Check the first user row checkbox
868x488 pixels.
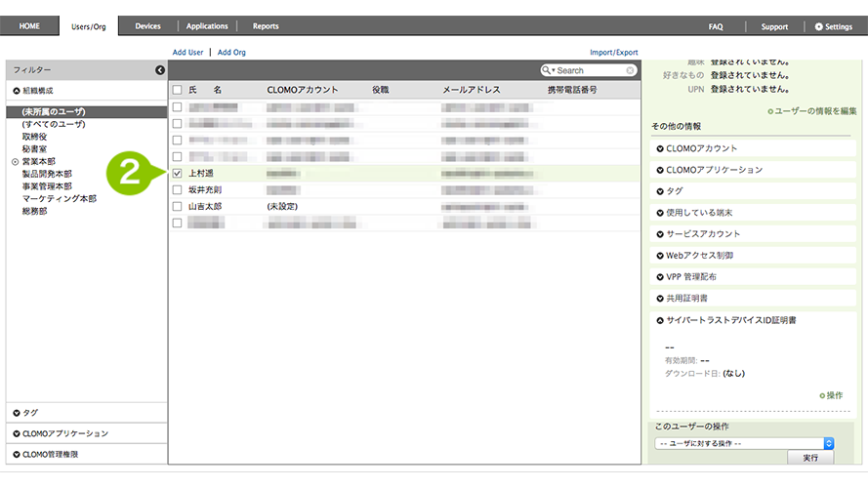(177, 106)
